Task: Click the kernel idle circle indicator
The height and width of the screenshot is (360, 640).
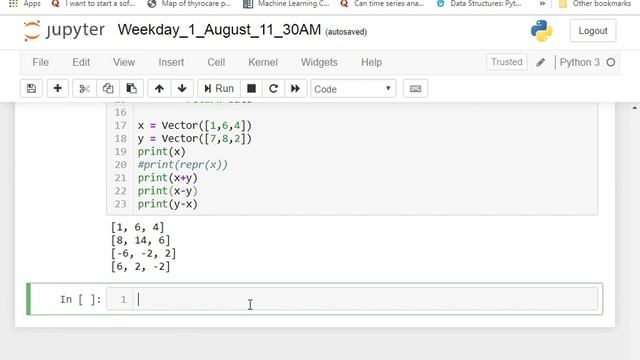Action: pos(611,62)
